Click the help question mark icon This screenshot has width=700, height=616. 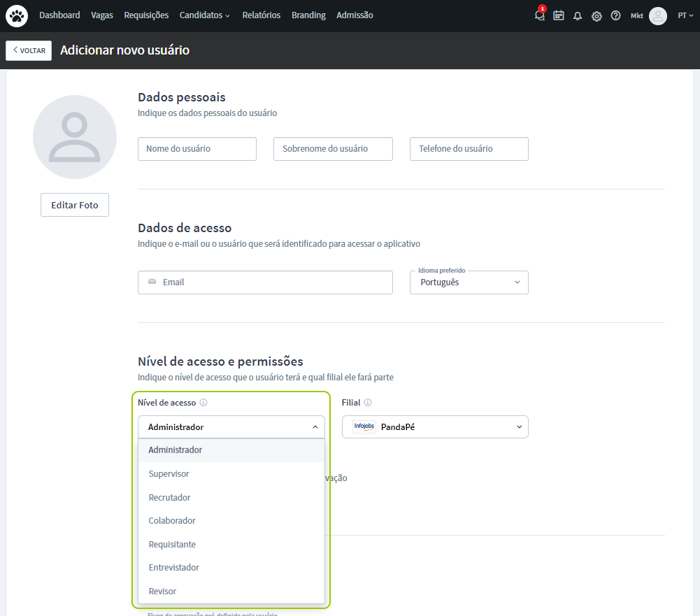coord(615,15)
